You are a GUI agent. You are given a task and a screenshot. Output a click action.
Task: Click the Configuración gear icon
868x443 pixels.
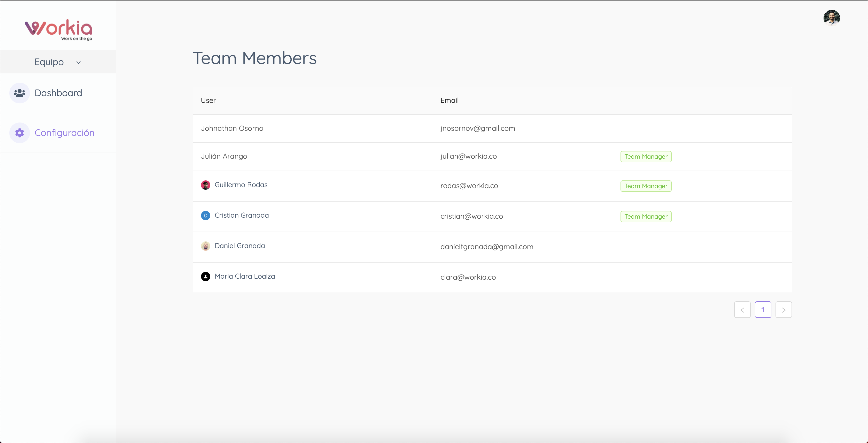[20, 133]
